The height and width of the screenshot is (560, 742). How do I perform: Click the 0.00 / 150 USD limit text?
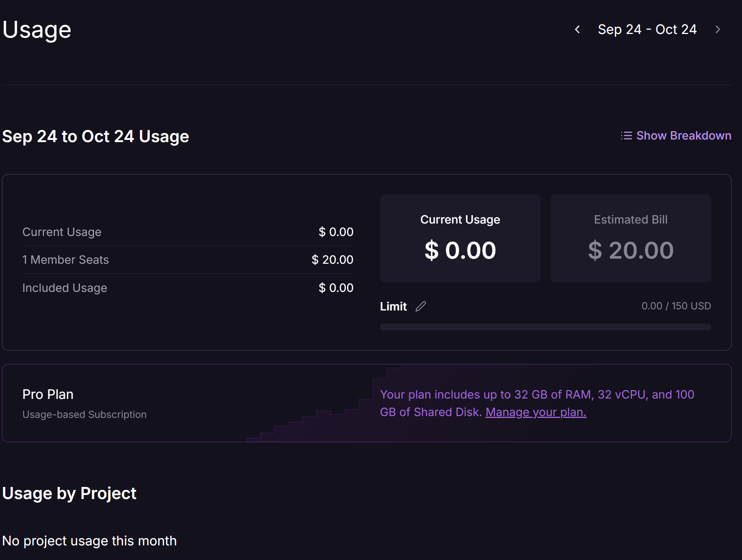pos(676,306)
